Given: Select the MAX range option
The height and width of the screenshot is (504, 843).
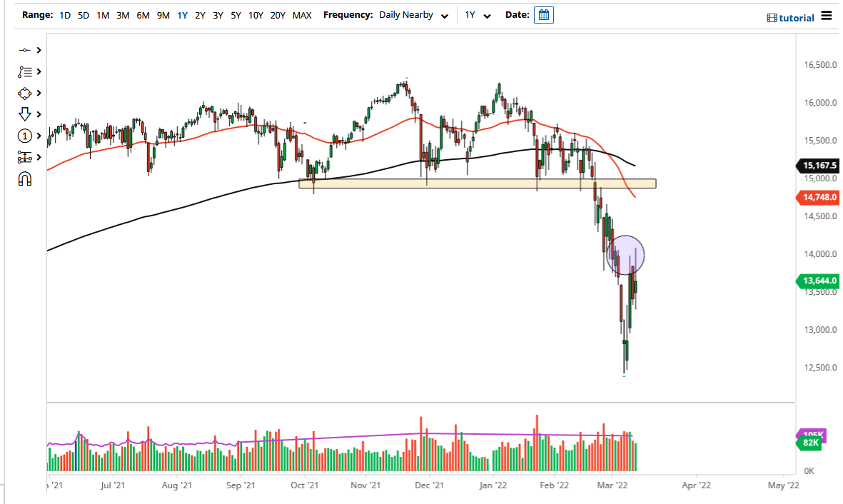Looking at the screenshot, I should coord(301,14).
